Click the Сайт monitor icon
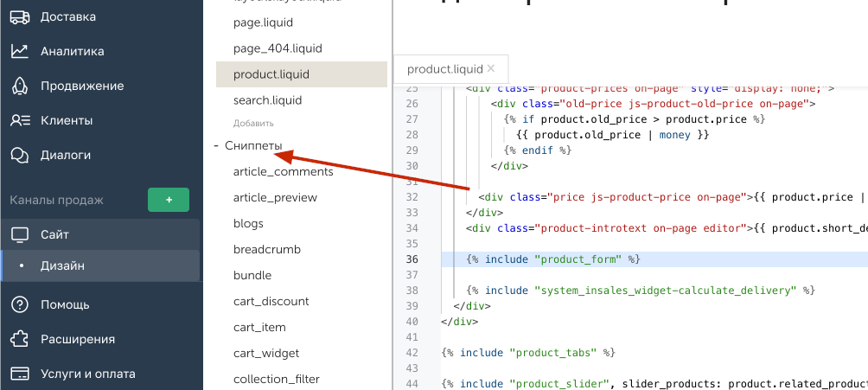Screen dimensions: 868x390 (x=20, y=234)
